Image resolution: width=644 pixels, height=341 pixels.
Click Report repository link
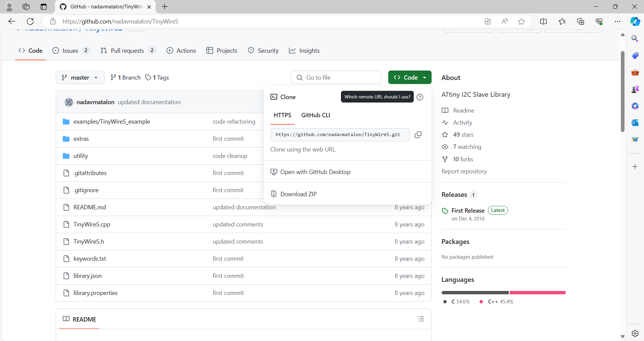pos(464,171)
